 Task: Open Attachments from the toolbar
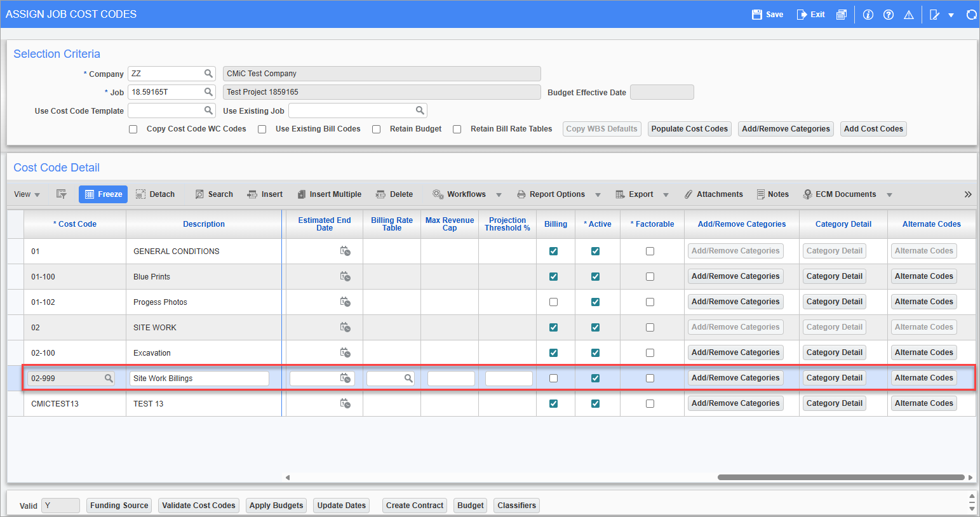pos(713,194)
